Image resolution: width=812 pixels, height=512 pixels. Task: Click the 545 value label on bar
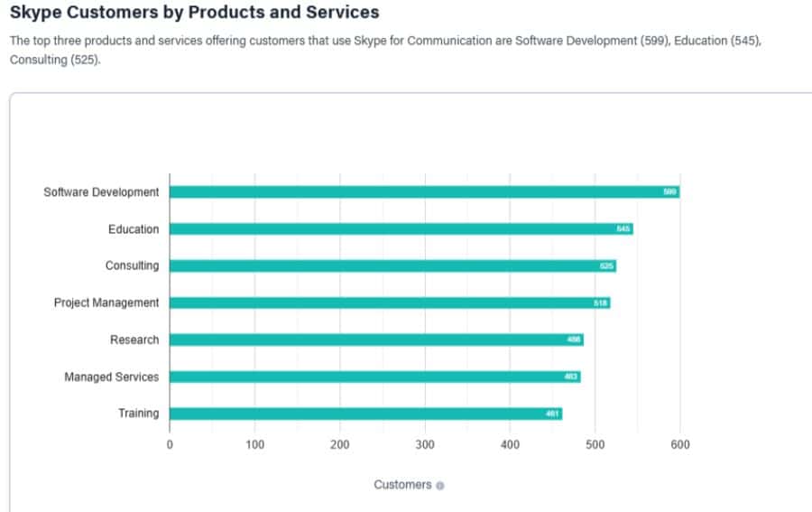click(x=623, y=229)
